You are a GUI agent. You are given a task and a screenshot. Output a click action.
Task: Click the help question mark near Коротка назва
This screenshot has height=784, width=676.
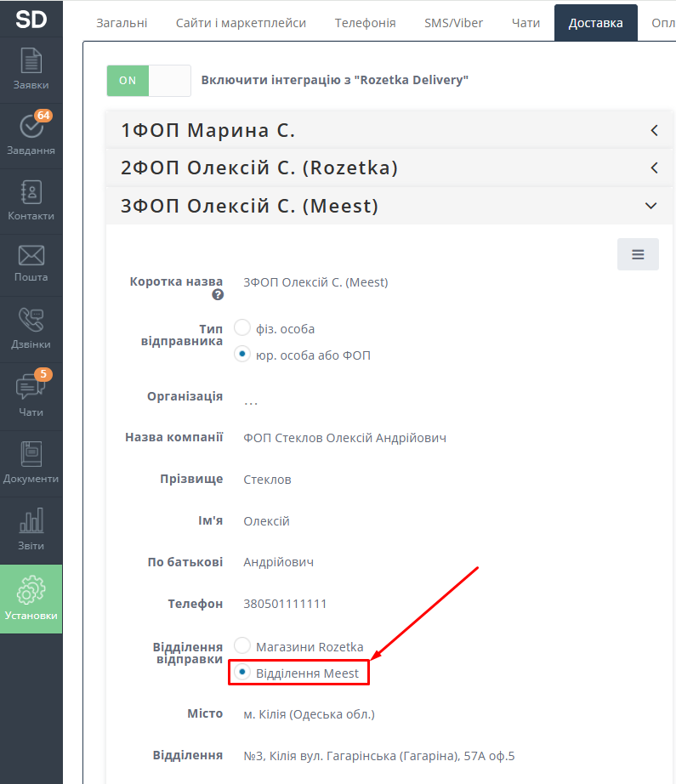point(218,295)
